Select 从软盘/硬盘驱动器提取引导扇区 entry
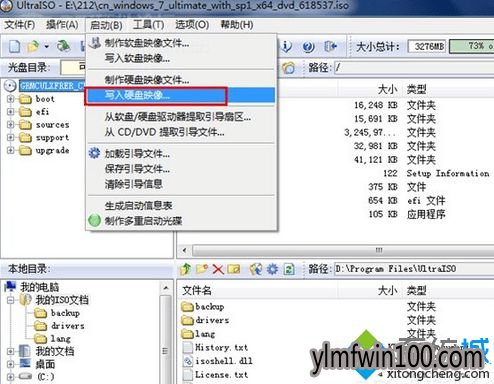The height and width of the screenshot is (384, 494). point(181,117)
